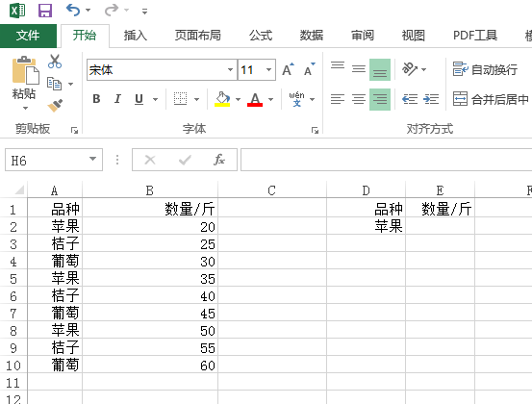Click the Redo arrow icon

pos(112,11)
